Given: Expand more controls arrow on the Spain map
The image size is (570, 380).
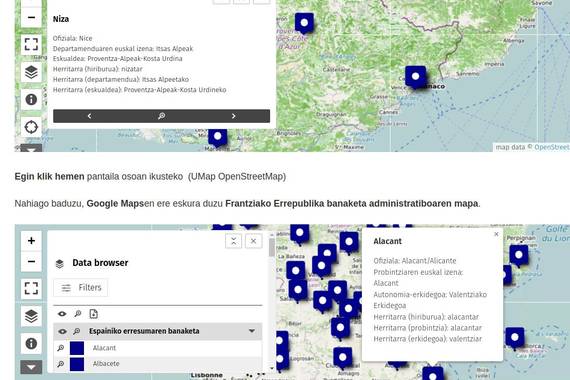Looking at the screenshot, I should point(31,367).
